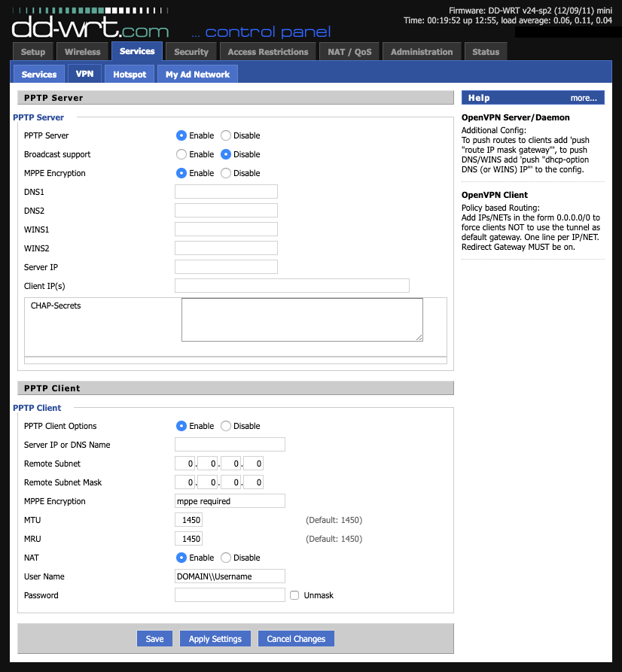Click the 'PPTP Server' section header bar
The image size is (622, 672).
tap(236, 98)
